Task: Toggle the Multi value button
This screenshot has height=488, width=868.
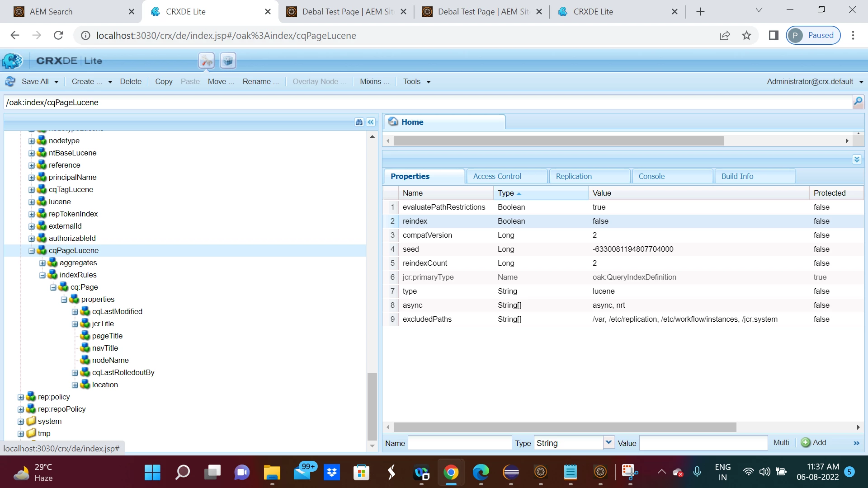Action: pos(781,443)
